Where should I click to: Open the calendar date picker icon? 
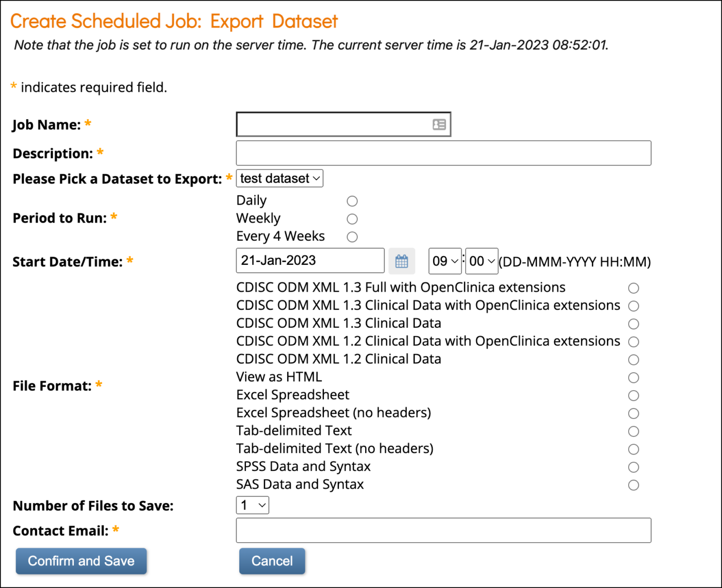click(402, 261)
